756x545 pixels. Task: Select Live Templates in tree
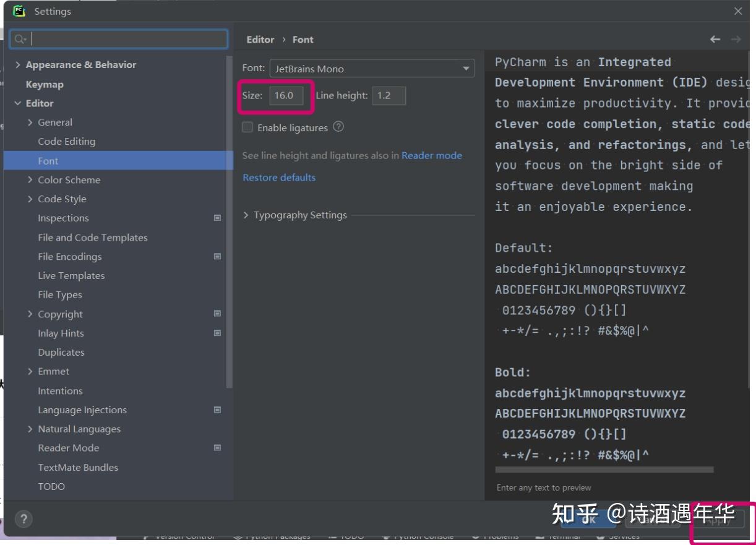click(x=71, y=276)
